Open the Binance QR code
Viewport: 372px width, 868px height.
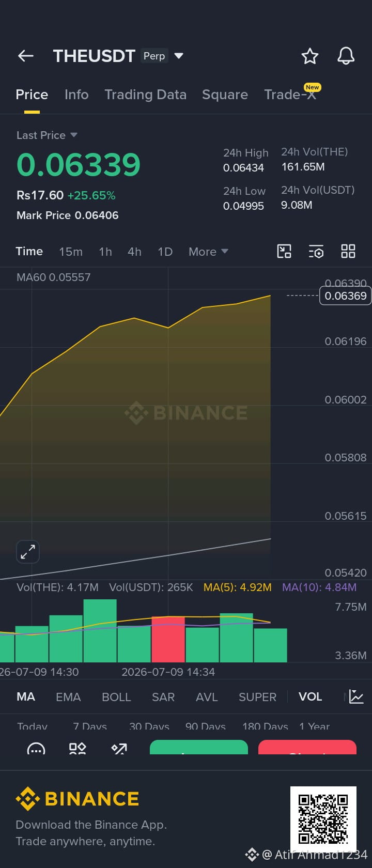click(323, 819)
